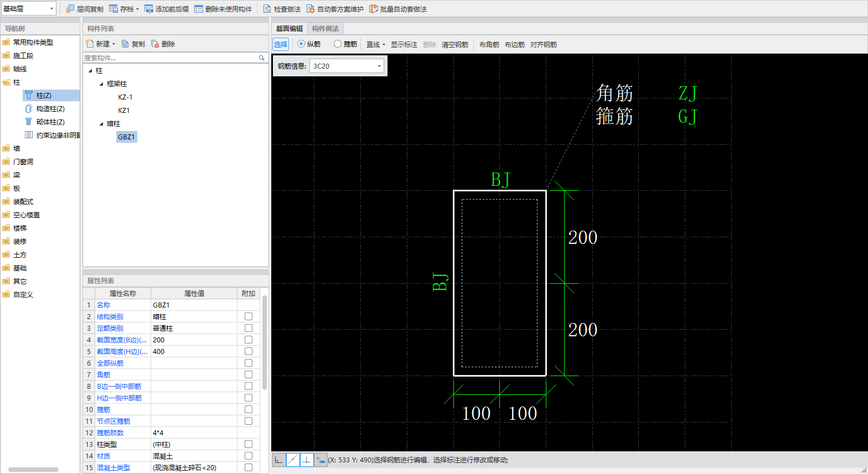Click the 布角筋 button
The image size is (868, 474).
489,44
